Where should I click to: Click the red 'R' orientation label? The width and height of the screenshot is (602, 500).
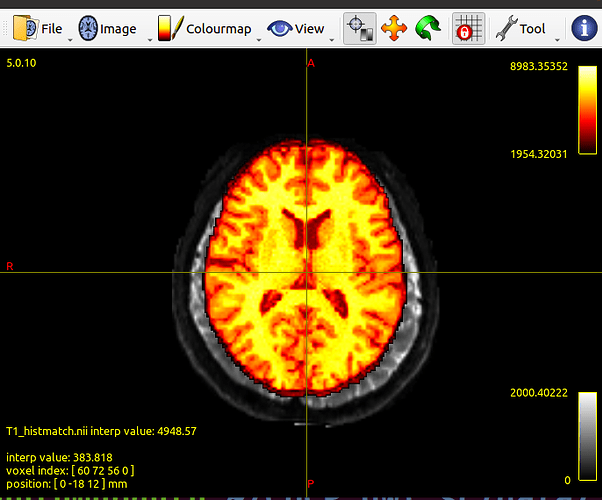(10, 266)
